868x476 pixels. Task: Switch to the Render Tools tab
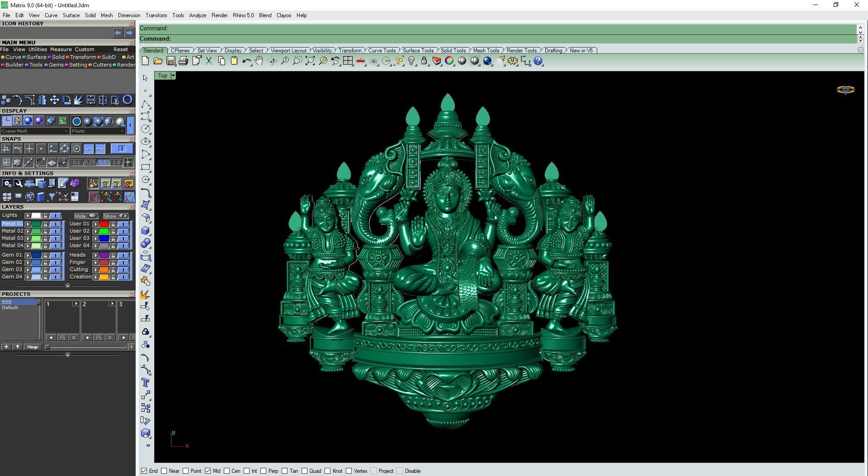(x=522, y=51)
